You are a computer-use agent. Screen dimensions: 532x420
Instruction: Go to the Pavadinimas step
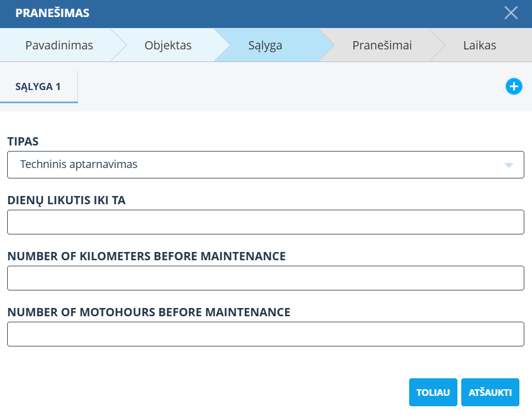point(59,45)
